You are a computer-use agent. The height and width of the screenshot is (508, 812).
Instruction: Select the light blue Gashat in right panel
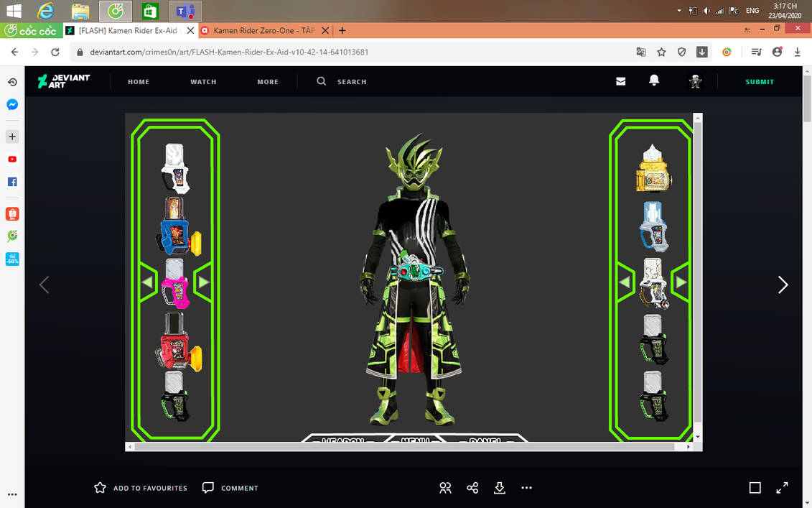[x=653, y=226]
